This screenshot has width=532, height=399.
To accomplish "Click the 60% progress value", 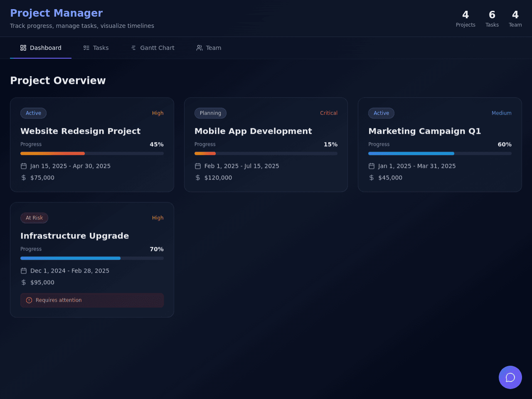I will click(x=505, y=144).
